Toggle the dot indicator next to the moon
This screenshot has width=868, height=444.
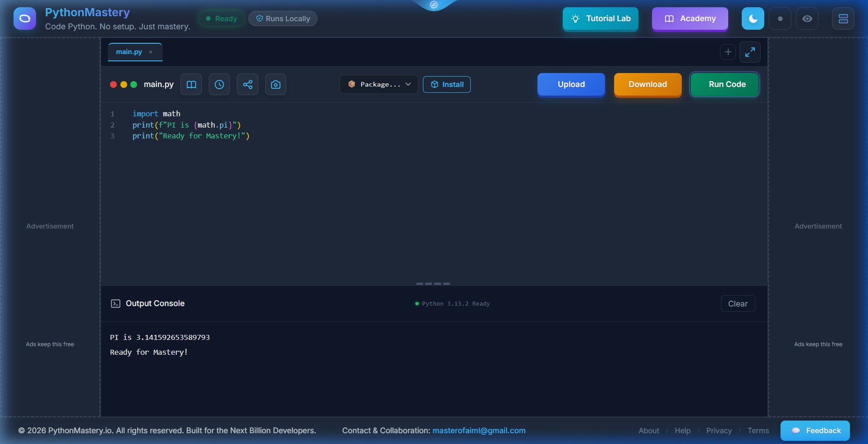(x=780, y=18)
